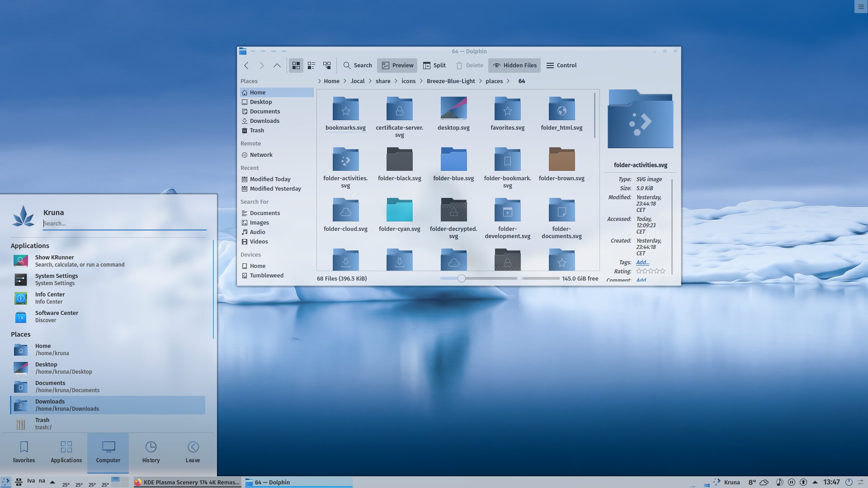Screen dimensions: 868x488
Task: Show files Modified Yesterday
Action: pyautogui.click(x=277, y=189)
